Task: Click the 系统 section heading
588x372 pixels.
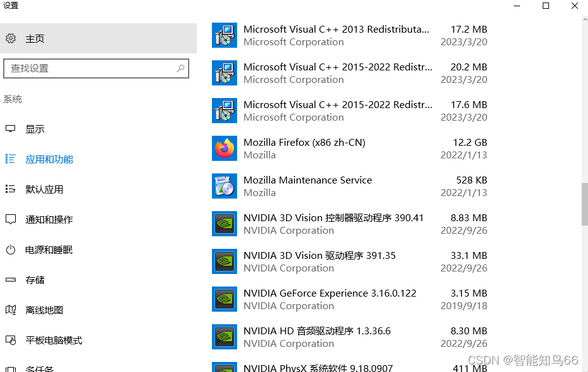Action: coord(13,99)
